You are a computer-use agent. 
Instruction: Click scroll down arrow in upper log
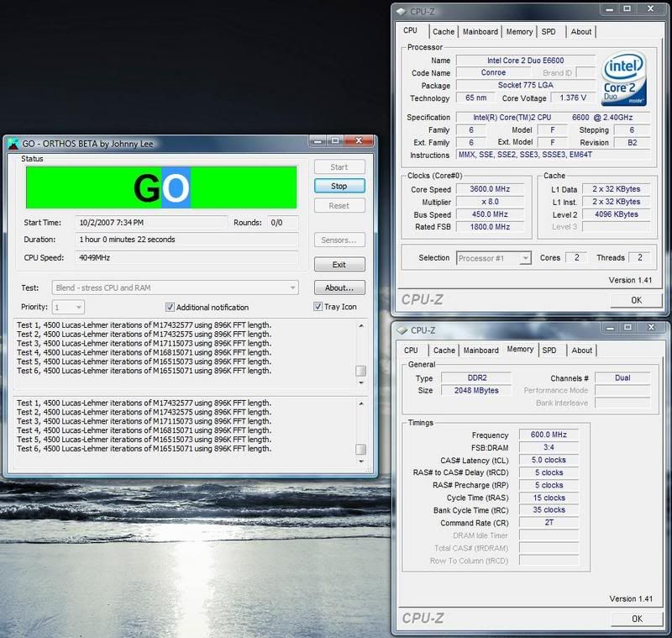(x=361, y=382)
